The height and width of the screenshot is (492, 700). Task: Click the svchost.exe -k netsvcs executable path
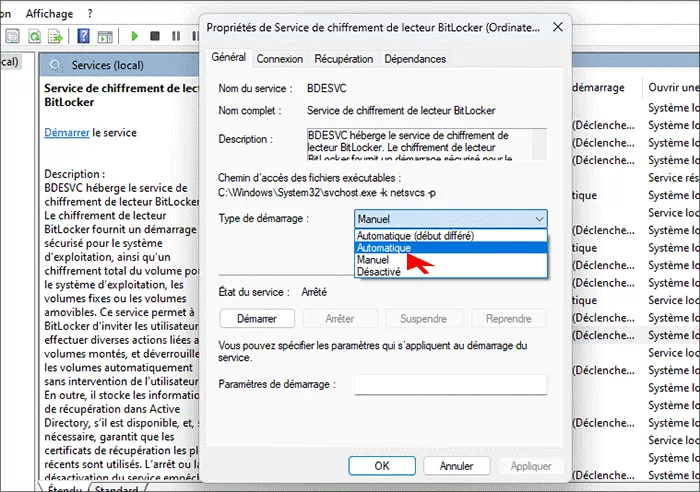(327, 193)
